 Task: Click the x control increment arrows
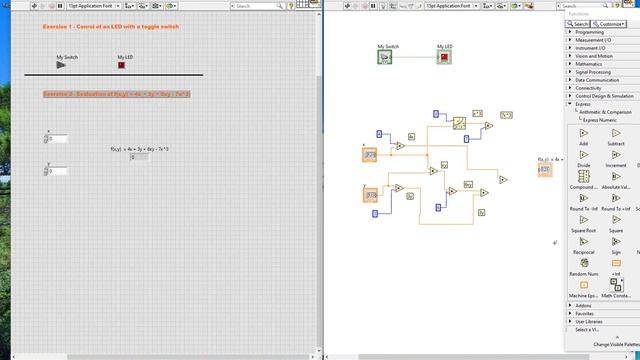coord(46,139)
